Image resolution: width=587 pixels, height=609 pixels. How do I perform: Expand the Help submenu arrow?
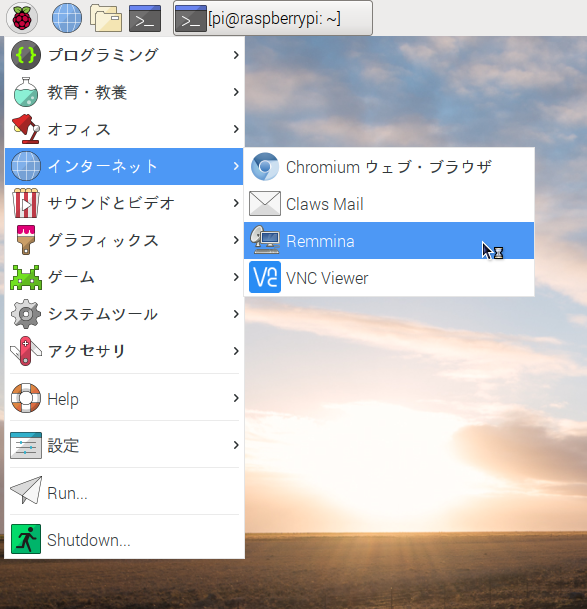pos(236,398)
